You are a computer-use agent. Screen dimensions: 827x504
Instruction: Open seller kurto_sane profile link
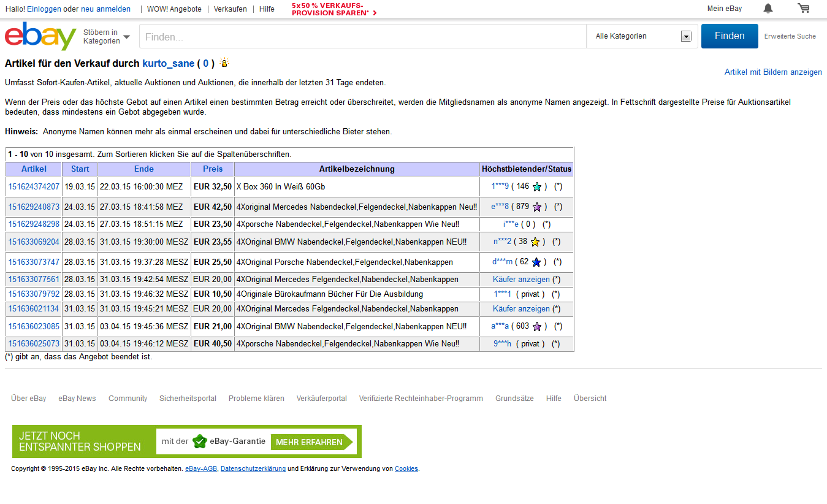(169, 63)
